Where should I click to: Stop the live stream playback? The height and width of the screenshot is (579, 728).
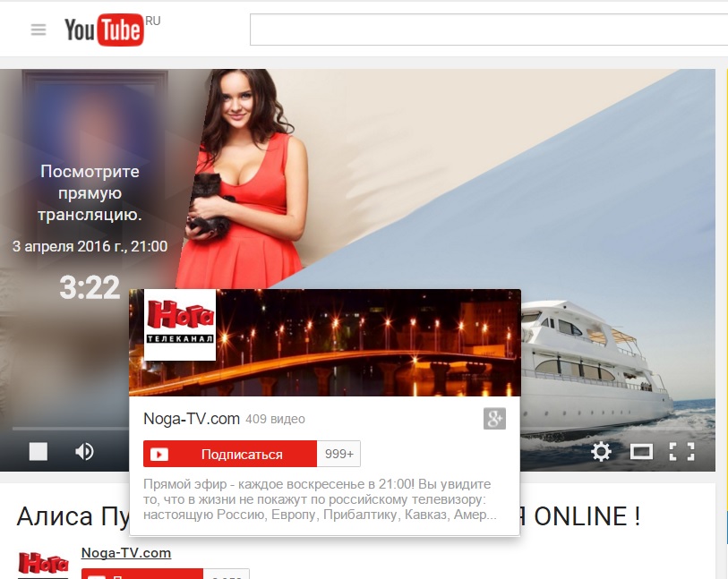[39, 451]
